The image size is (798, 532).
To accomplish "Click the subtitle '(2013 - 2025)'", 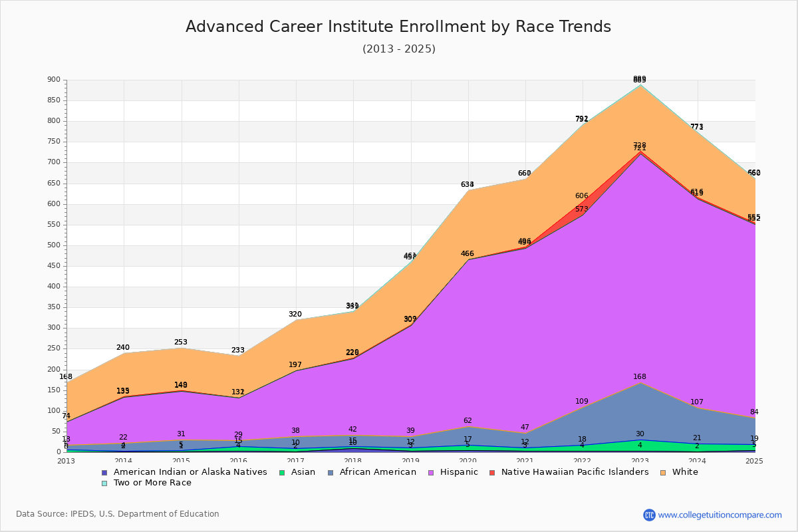I will pyautogui.click(x=399, y=49).
